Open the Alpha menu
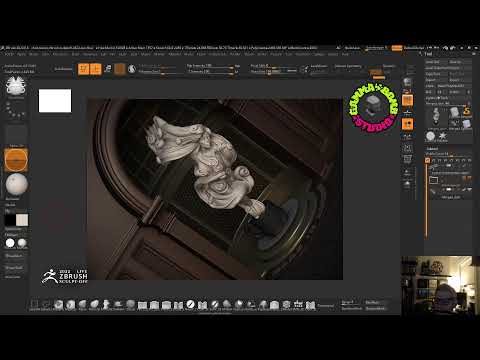480x360 pixels. point(21,54)
